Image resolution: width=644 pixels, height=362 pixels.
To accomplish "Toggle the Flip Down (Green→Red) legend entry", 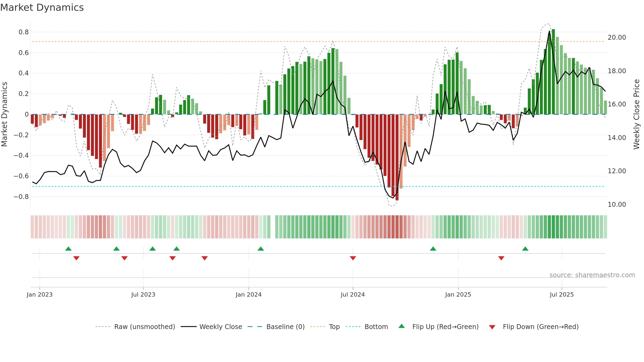I will [533, 327].
